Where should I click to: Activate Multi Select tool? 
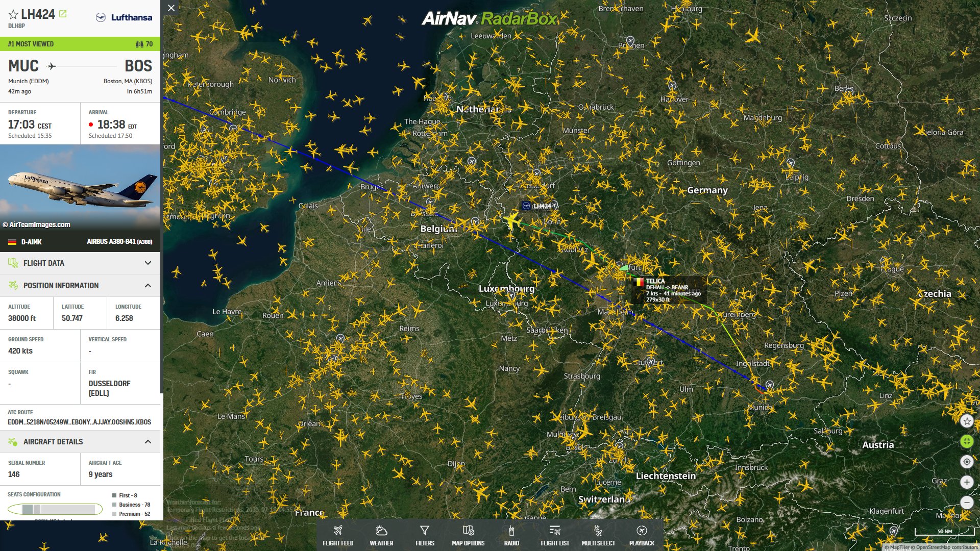pos(598,535)
